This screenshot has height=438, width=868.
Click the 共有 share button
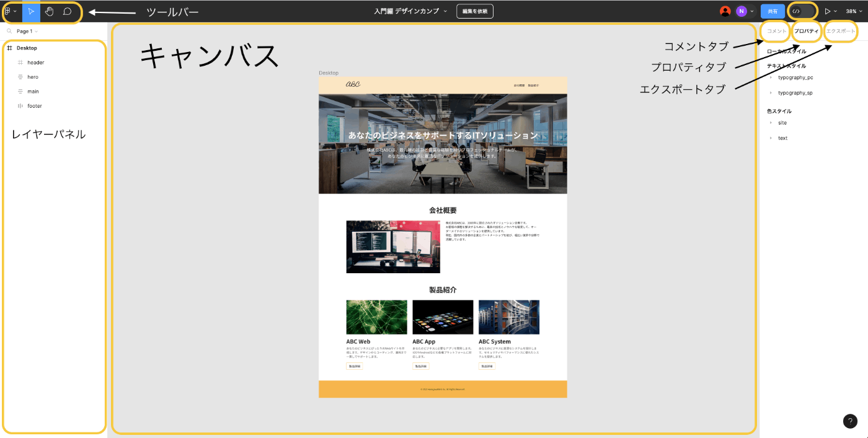(773, 11)
